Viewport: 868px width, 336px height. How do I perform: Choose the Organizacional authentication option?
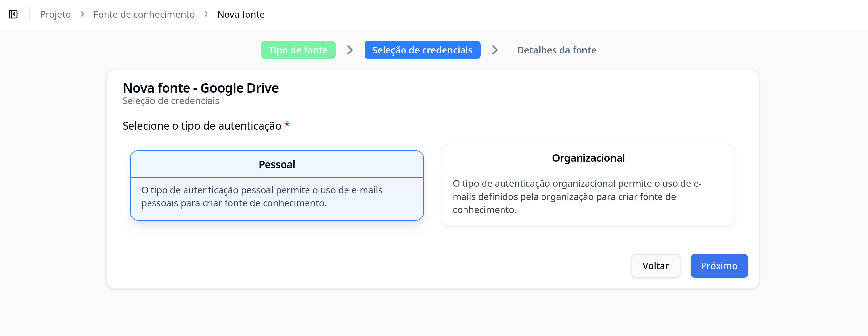pyautogui.click(x=588, y=158)
